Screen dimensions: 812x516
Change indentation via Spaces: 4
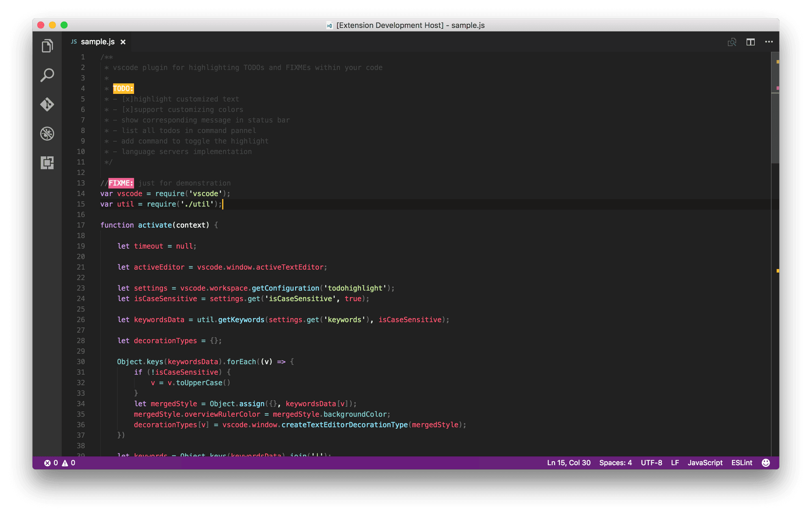coord(615,463)
